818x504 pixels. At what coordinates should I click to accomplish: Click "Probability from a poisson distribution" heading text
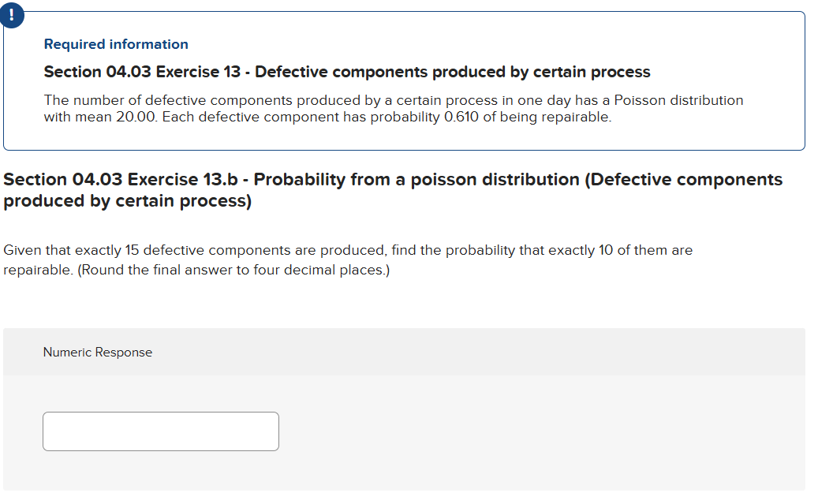tap(416, 180)
